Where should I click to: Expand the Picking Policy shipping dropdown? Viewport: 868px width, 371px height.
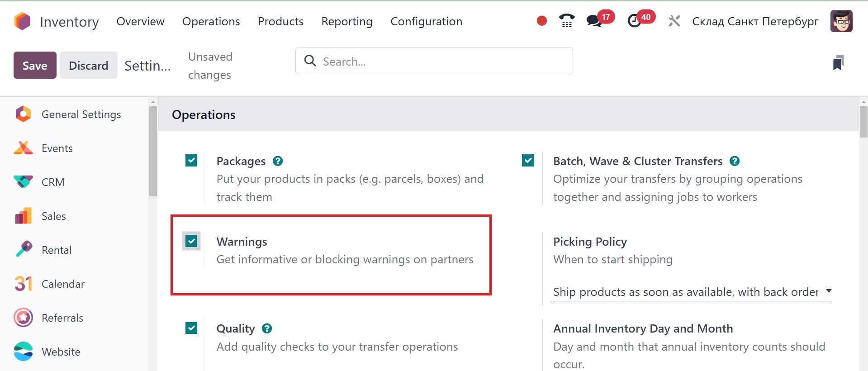click(692, 292)
